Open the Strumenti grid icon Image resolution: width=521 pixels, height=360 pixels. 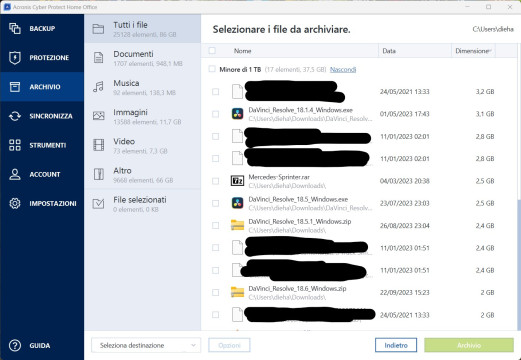click(15, 145)
